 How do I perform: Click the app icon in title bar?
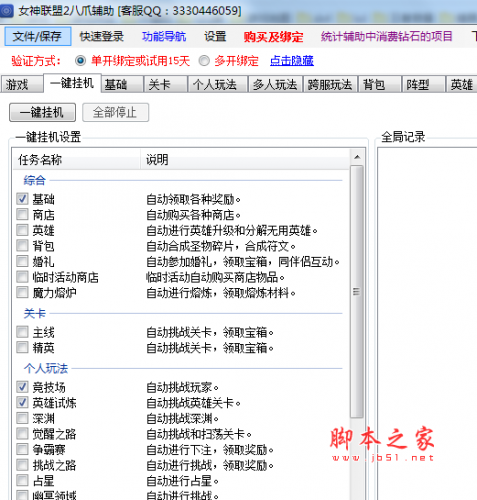6,11
